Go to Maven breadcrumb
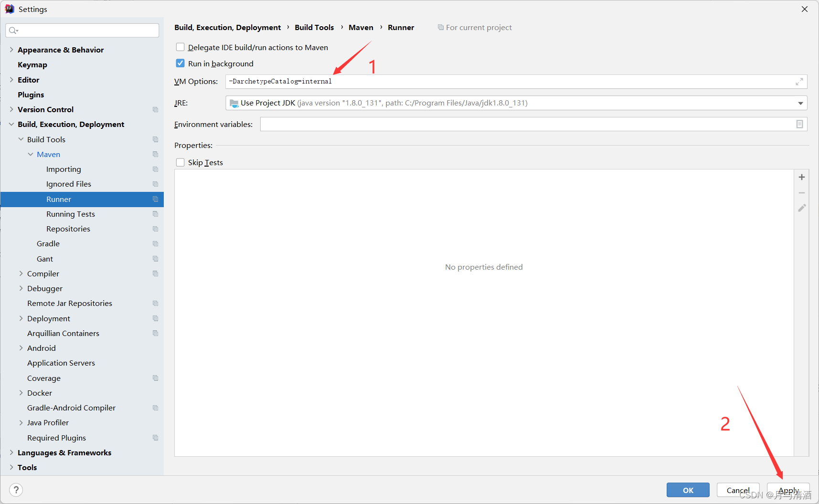Screen dimensions: 819x504 click(361, 28)
